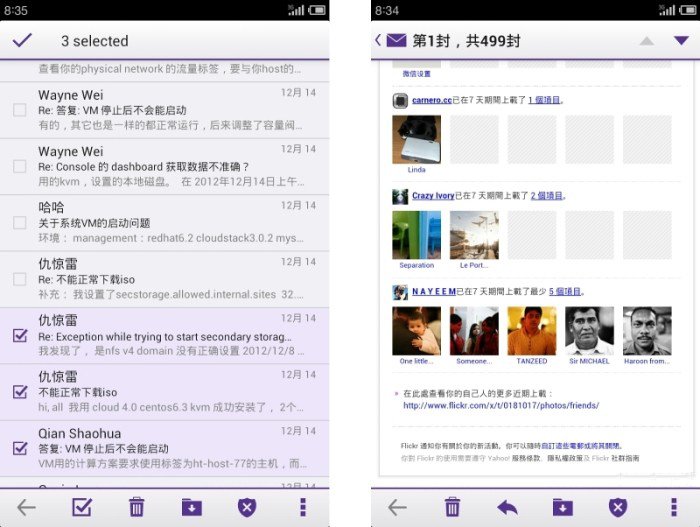Open N A Y E E M profile link
Viewport: 700px width, 527px height.
434,292
